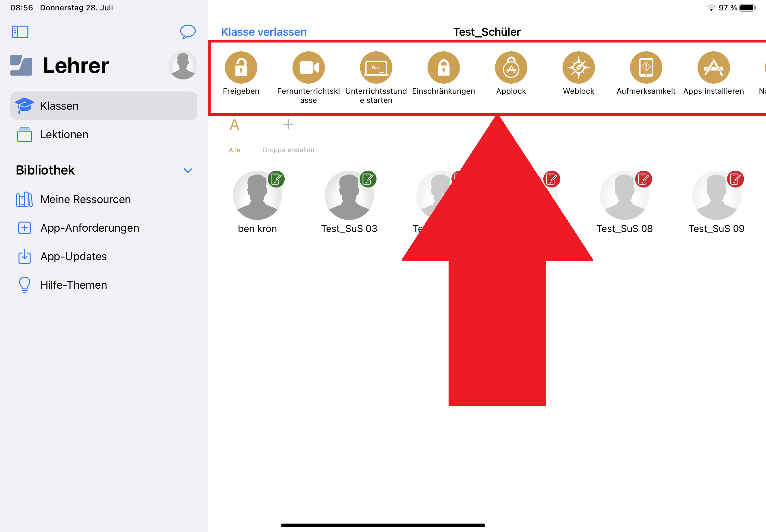This screenshot has height=532, width=766.
Task: Activate the Weblock compass icon
Action: point(579,67)
